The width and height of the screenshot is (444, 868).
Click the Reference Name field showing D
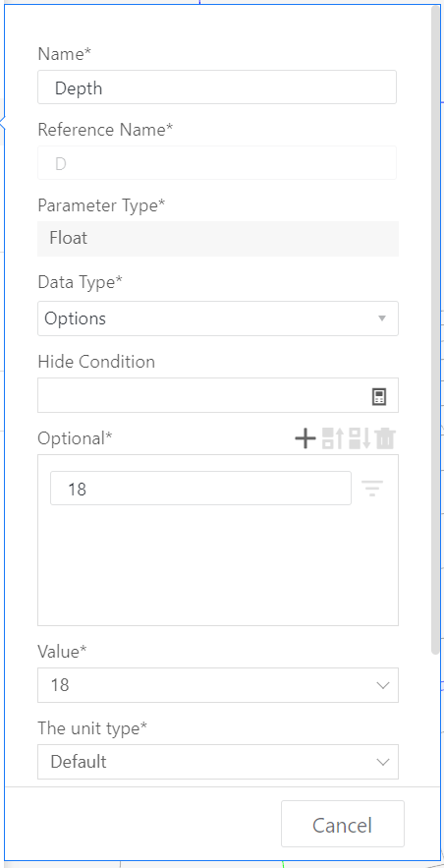(x=217, y=163)
